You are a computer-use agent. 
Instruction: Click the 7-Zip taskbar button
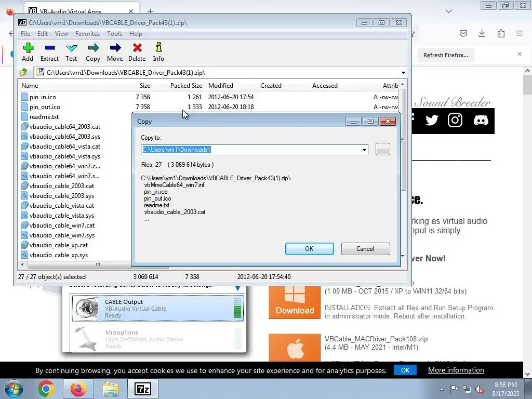142,389
